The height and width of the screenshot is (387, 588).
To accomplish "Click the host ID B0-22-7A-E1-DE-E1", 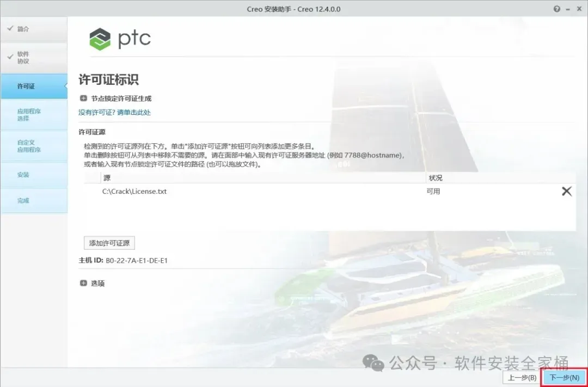I will tap(137, 260).
